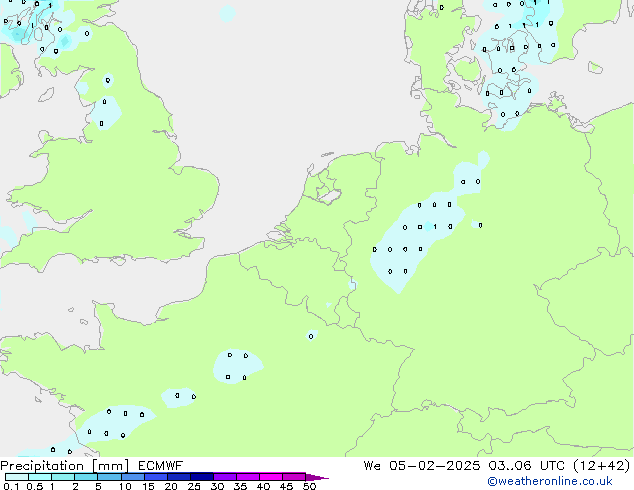Click the "We 05-02-2025" date text
This screenshot has width=634, height=490.
coord(422,466)
